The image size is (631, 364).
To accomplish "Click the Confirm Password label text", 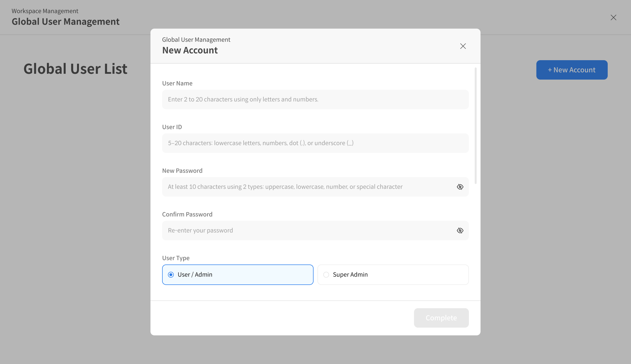I will (x=187, y=215).
